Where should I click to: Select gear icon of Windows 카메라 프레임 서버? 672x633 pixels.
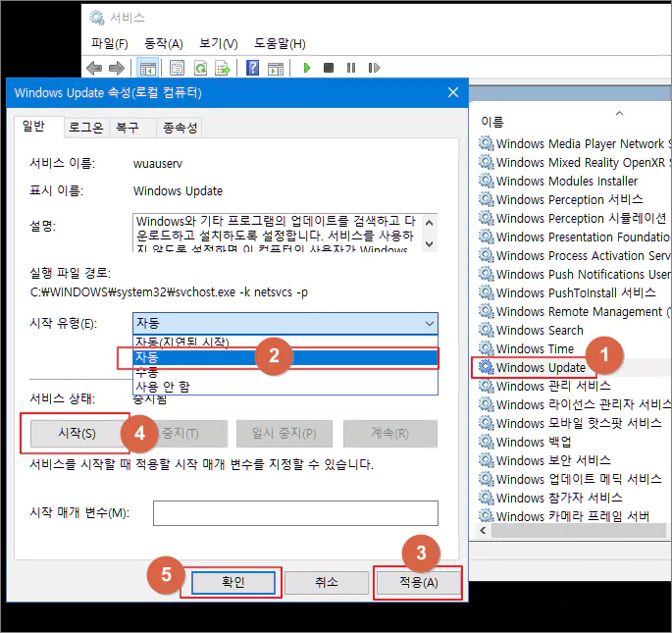pyautogui.click(x=486, y=516)
